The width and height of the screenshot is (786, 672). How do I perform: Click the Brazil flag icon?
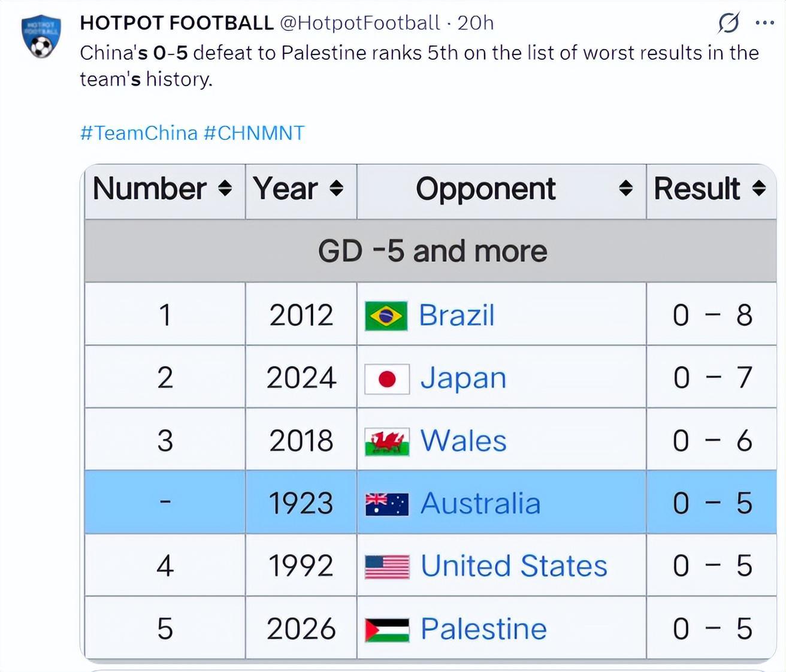[x=386, y=316]
